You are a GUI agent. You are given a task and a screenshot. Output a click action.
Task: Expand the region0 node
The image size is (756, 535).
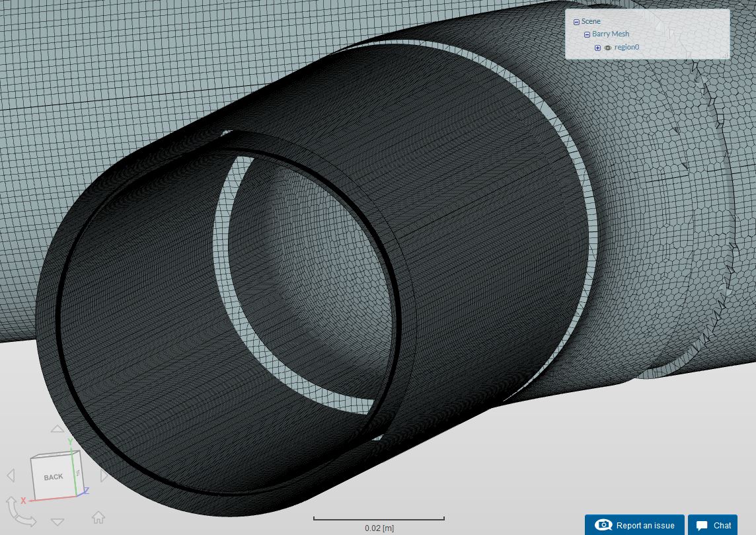click(x=597, y=47)
